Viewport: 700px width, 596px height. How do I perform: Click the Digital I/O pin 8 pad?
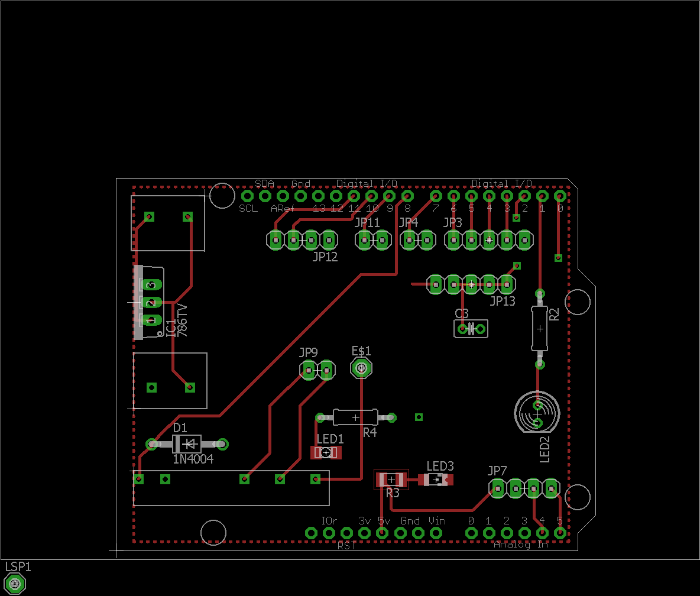[x=407, y=196]
